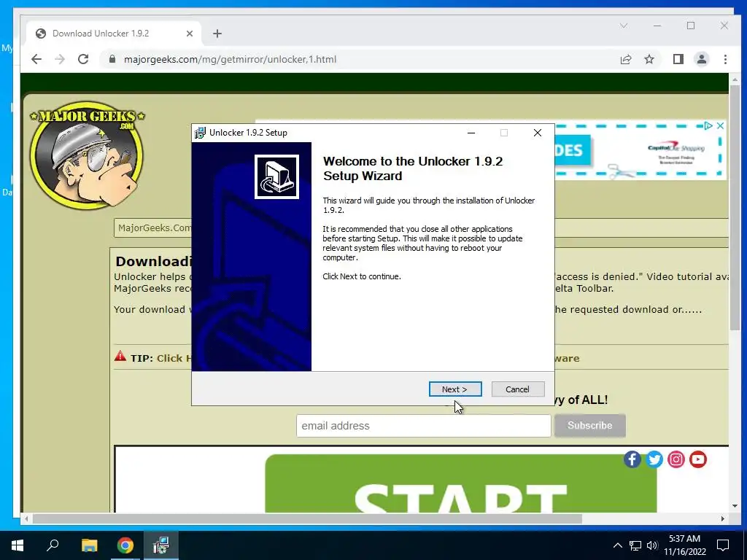Click the MajorGeeks.Com breadcrumb link
The height and width of the screenshot is (560, 747).
pyautogui.click(x=155, y=227)
